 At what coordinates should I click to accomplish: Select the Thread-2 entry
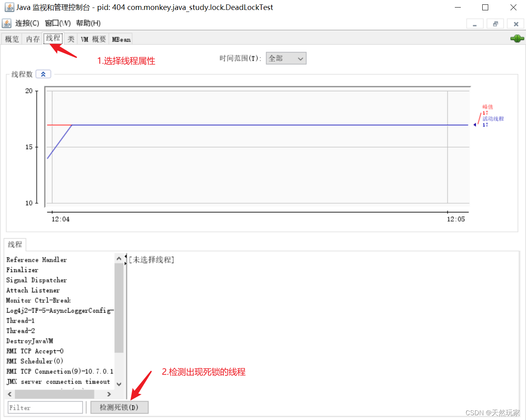point(21,331)
